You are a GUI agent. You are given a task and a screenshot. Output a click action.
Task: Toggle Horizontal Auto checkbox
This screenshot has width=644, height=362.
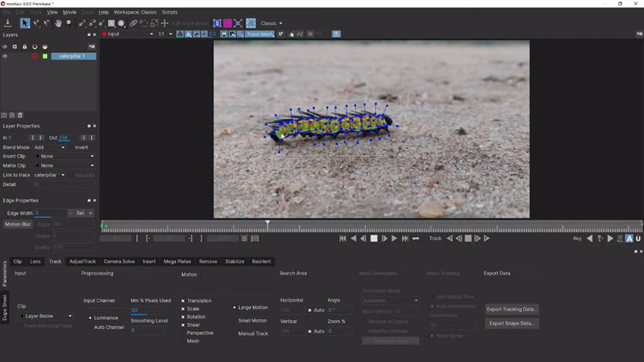click(x=310, y=310)
